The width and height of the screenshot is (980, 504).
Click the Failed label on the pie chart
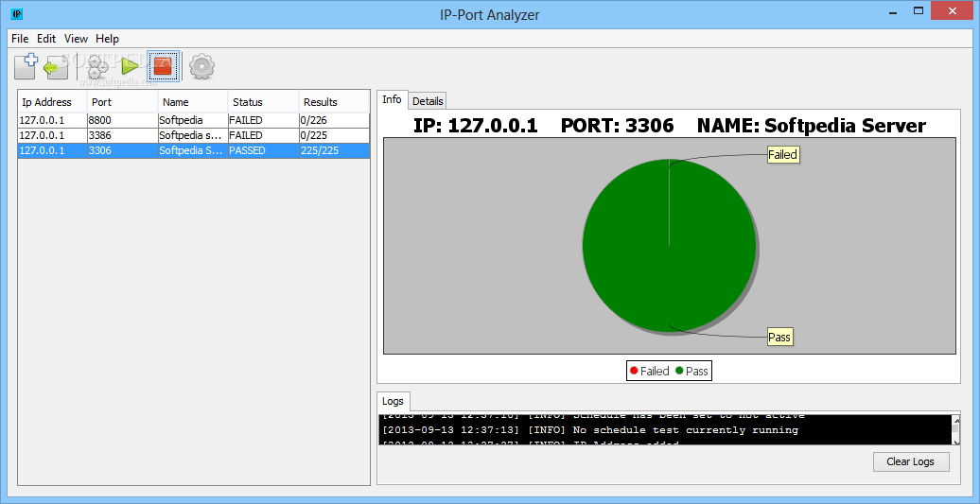tap(783, 155)
